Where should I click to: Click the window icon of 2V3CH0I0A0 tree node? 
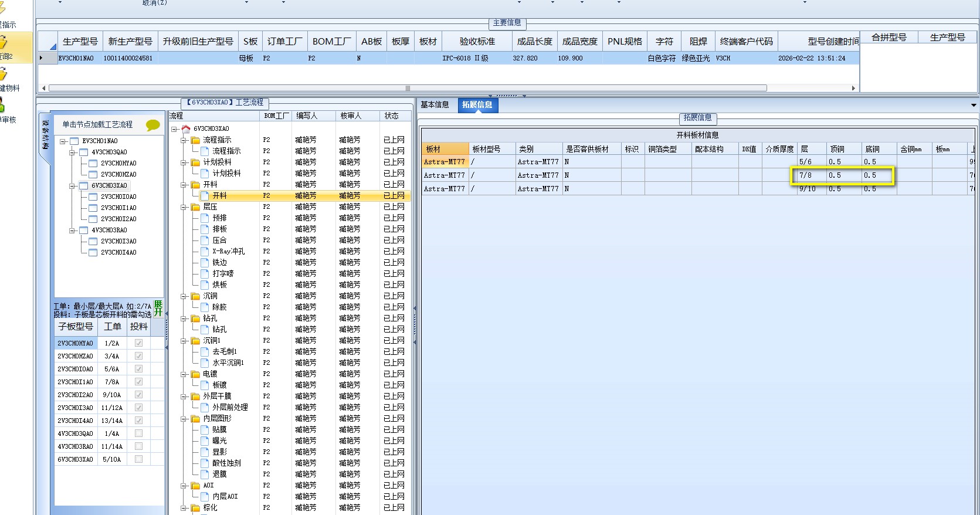93,196
